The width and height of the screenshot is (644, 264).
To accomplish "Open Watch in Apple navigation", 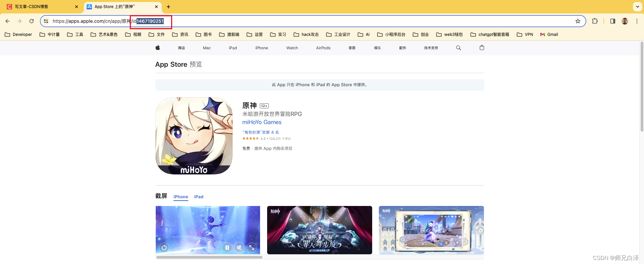I will [292, 48].
